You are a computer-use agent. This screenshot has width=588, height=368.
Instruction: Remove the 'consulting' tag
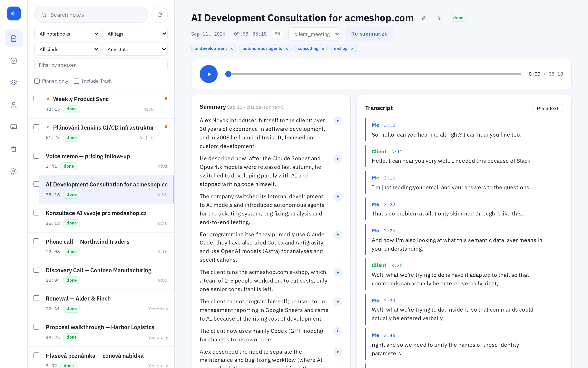tap(323, 49)
